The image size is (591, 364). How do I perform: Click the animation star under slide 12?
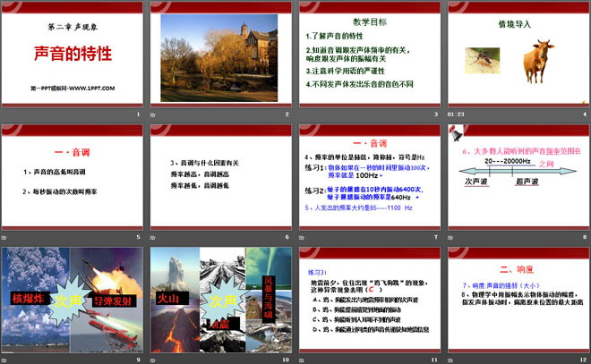point(450,360)
